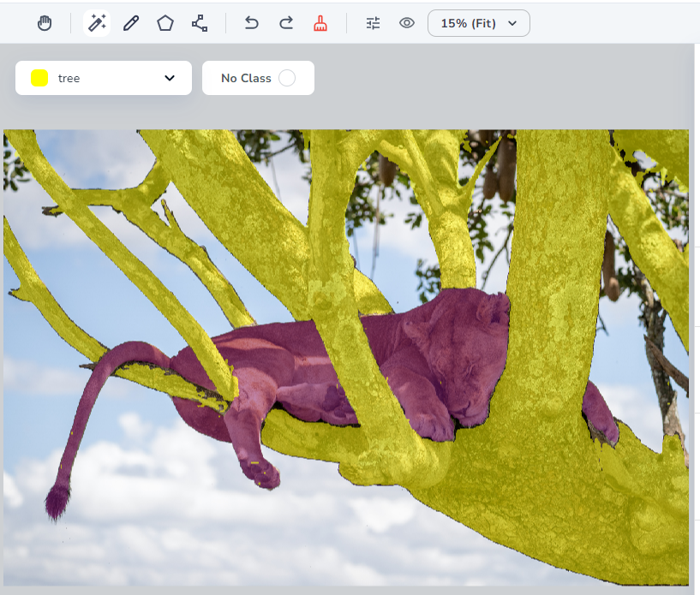Undo the last annotation action
Viewport: 700px width, 595px height.
(x=251, y=23)
